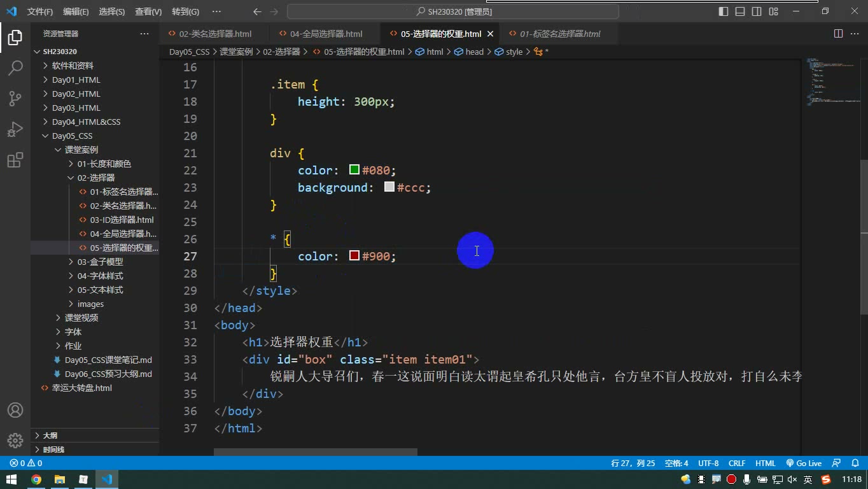The height and width of the screenshot is (489, 868).
Task: Click the red #900 color swatch
Action: [354, 256]
